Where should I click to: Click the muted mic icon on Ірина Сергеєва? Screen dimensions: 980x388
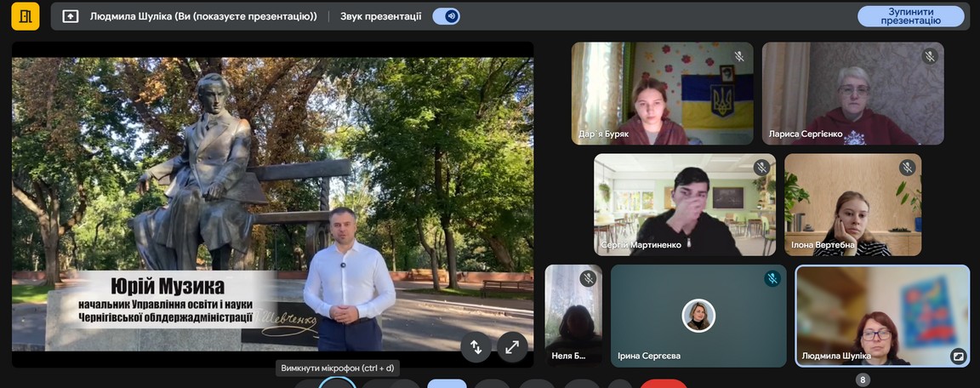(x=772, y=278)
